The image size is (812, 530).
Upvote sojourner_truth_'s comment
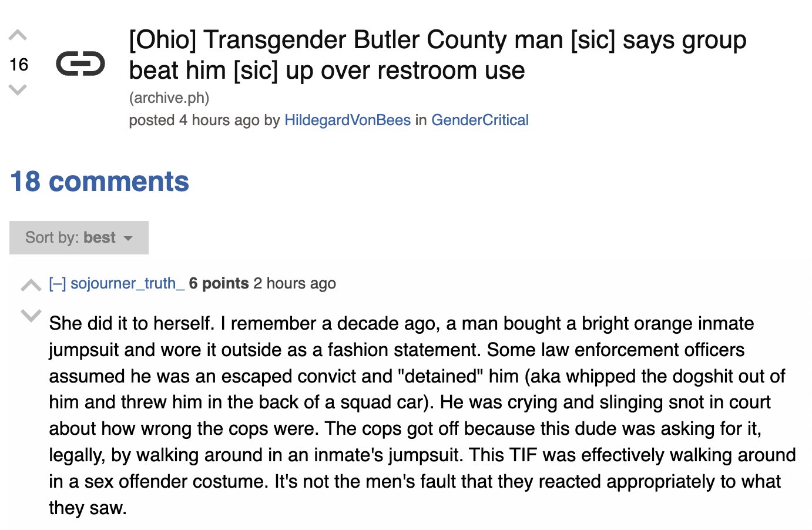tap(31, 286)
